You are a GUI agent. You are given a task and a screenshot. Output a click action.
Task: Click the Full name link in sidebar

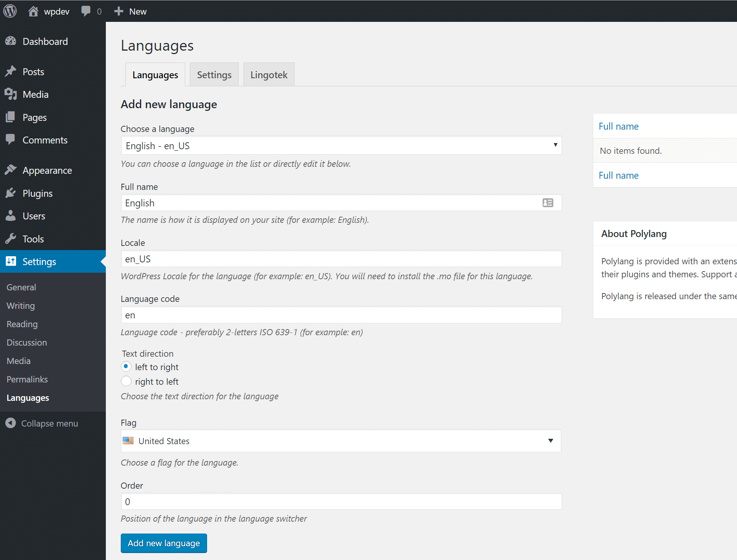tap(619, 126)
